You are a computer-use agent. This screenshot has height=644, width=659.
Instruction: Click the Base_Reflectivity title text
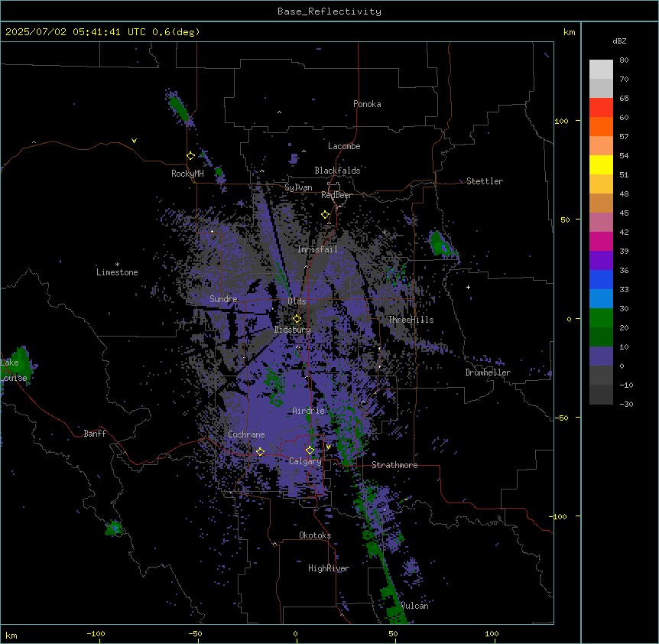(329, 11)
